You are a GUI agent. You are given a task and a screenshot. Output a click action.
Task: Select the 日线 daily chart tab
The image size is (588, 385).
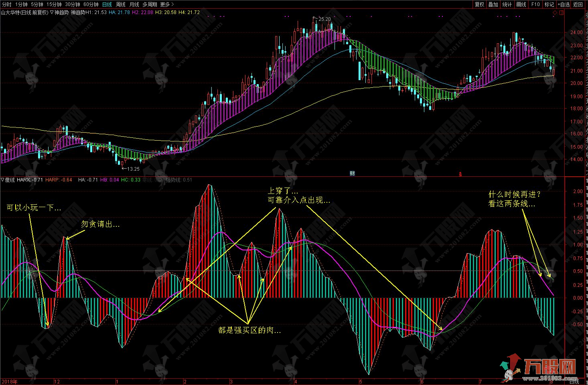pyautogui.click(x=107, y=4)
